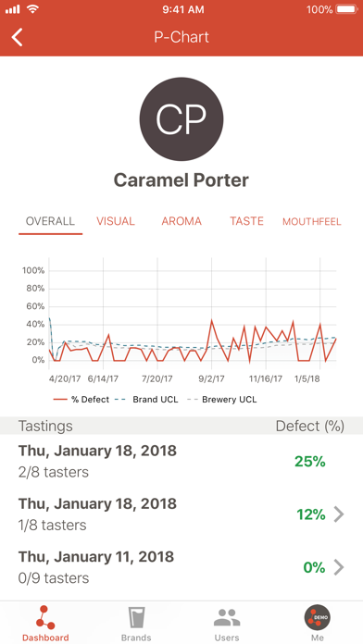Select the 9/2/17 peak on the chart
This screenshot has width=363, height=644.
pos(212,320)
